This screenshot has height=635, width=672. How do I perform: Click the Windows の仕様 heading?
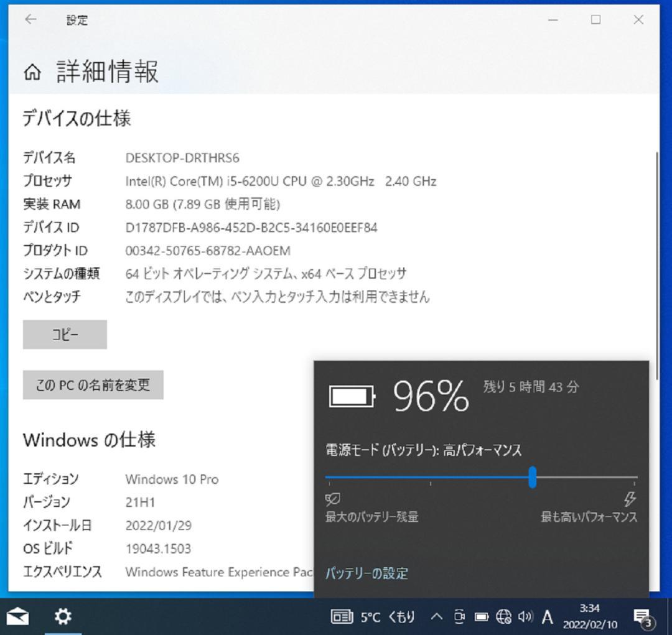[89, 440]
